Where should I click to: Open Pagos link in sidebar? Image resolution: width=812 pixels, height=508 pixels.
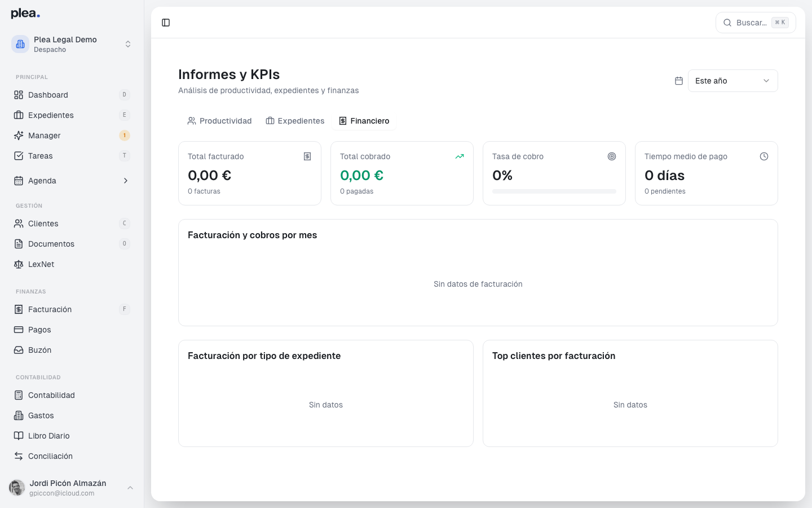click(x=72, y=330)
